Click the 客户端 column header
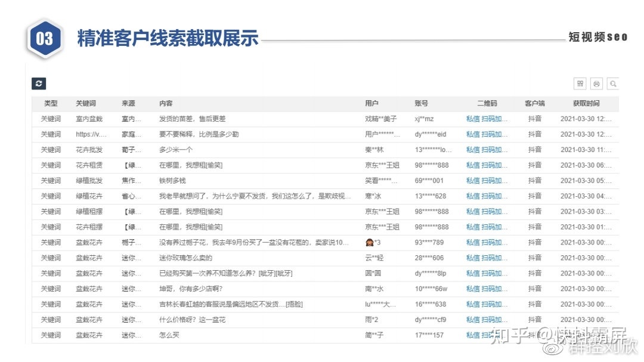The image size is (644, 362). tap(534, 104)
